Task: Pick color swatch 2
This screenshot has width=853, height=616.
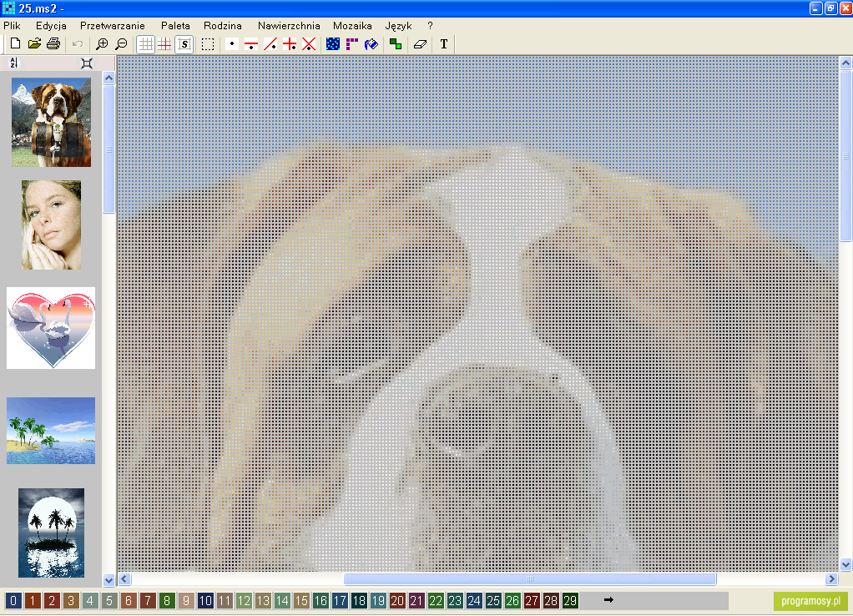Action: pyautogui.click(x=52, y=601)
